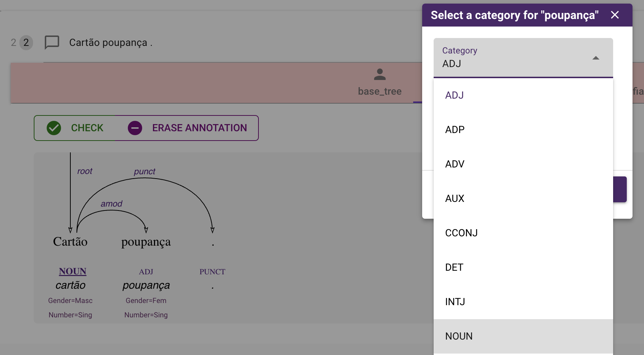Click the comment speech bubble icon
The image size is (644, 355).
click(x=52, y=42)
